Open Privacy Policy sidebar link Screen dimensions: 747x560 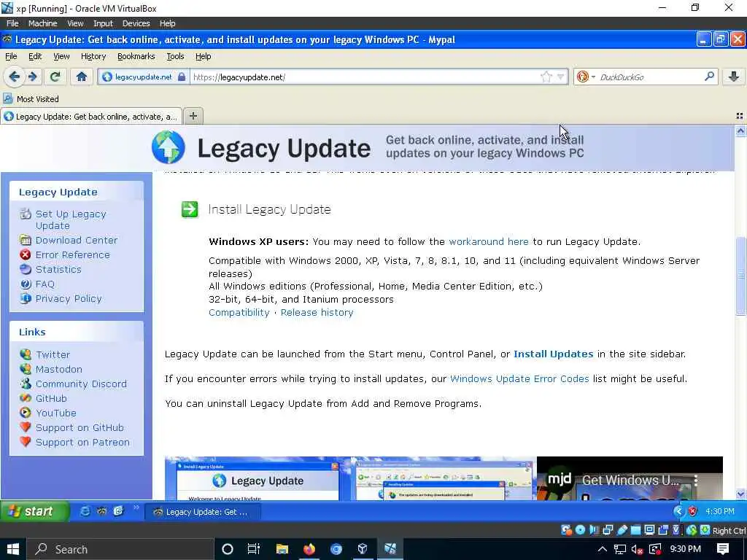(69, 298)
